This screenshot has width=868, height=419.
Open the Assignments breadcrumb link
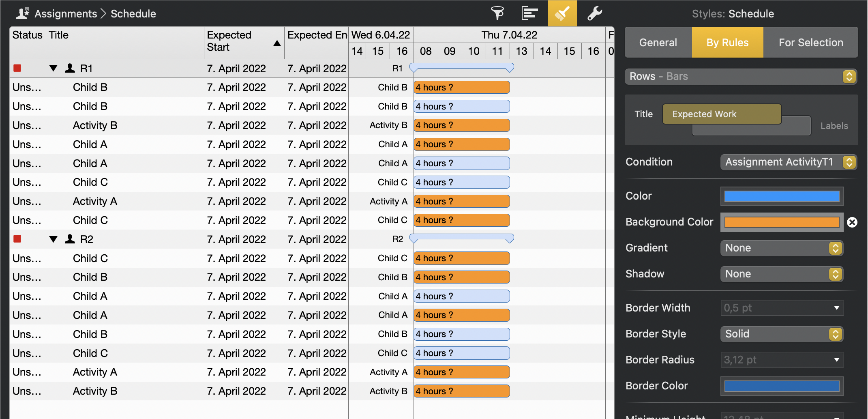(x=66, y=13)
